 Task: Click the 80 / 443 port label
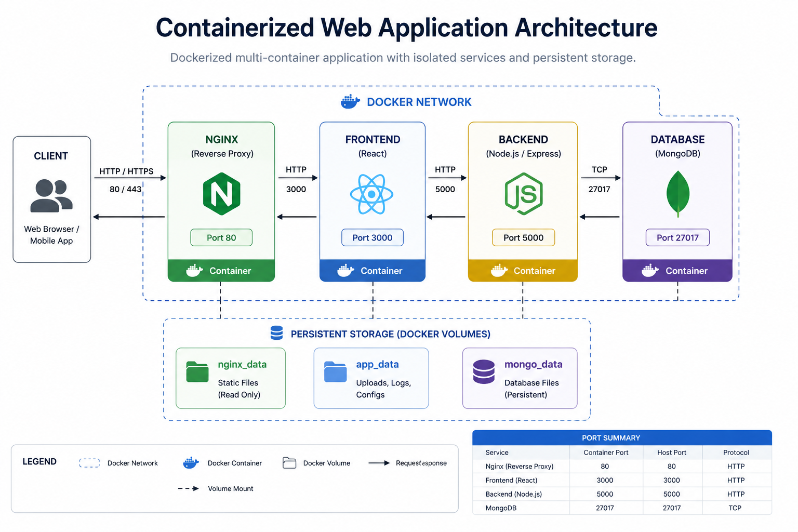pyautogui.click(x=125, y=189)
